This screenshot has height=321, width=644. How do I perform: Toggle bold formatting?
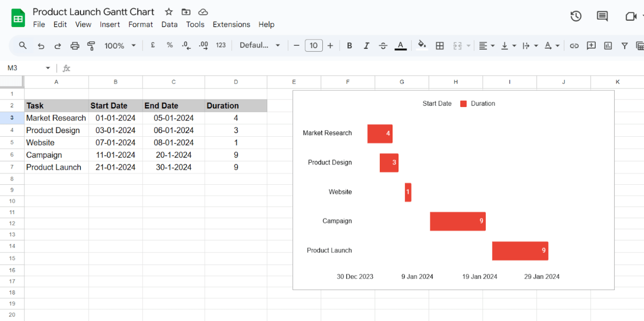(x=350, y=46)
